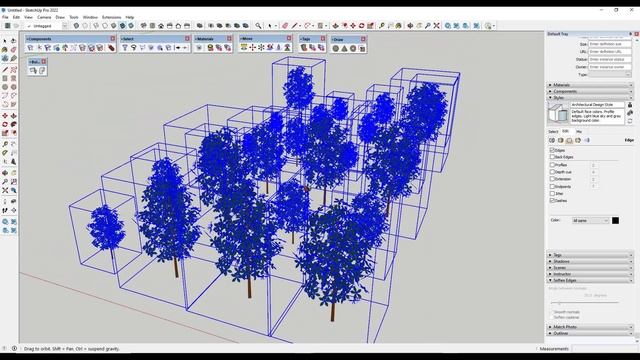The height and width of the screenshot is (360, 640).
Task: Open Face settings icon in Styles Edit
Action: tap(560, 140)
